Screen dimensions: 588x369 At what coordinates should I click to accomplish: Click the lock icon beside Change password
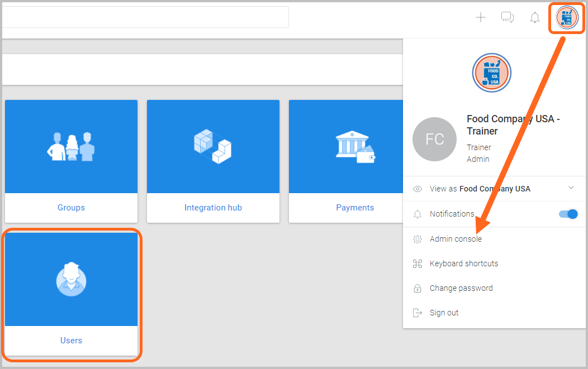click(x=417, y=287)
